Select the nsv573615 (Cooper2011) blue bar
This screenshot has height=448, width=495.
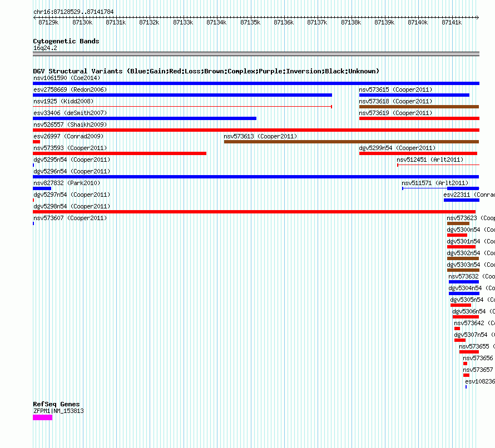pos(414,95)
